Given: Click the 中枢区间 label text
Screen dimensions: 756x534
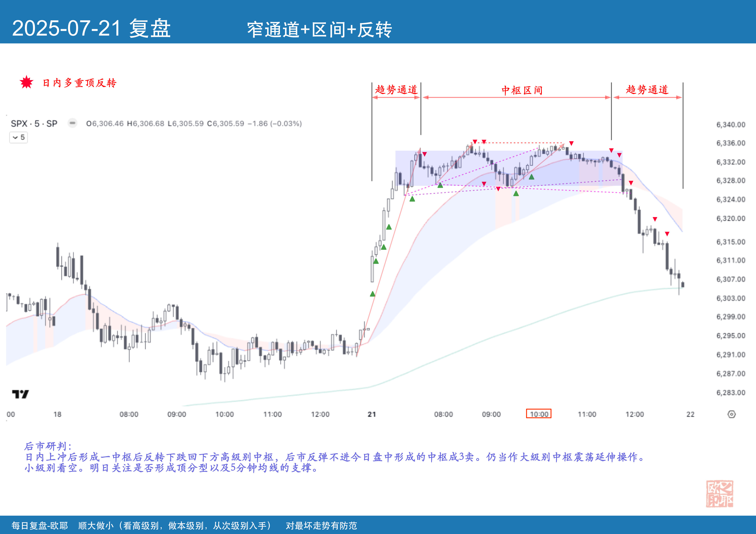Looking at the screenshot, I should 522,90.
